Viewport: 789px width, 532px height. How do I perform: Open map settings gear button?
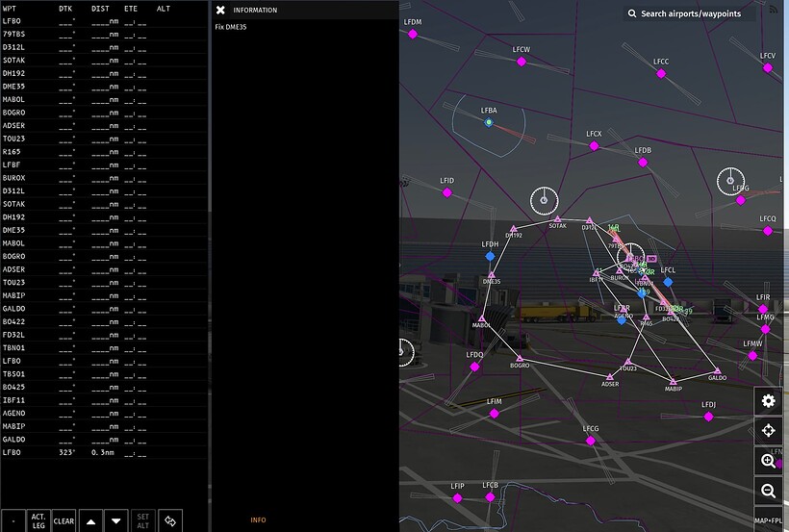[x=768, y=400]
